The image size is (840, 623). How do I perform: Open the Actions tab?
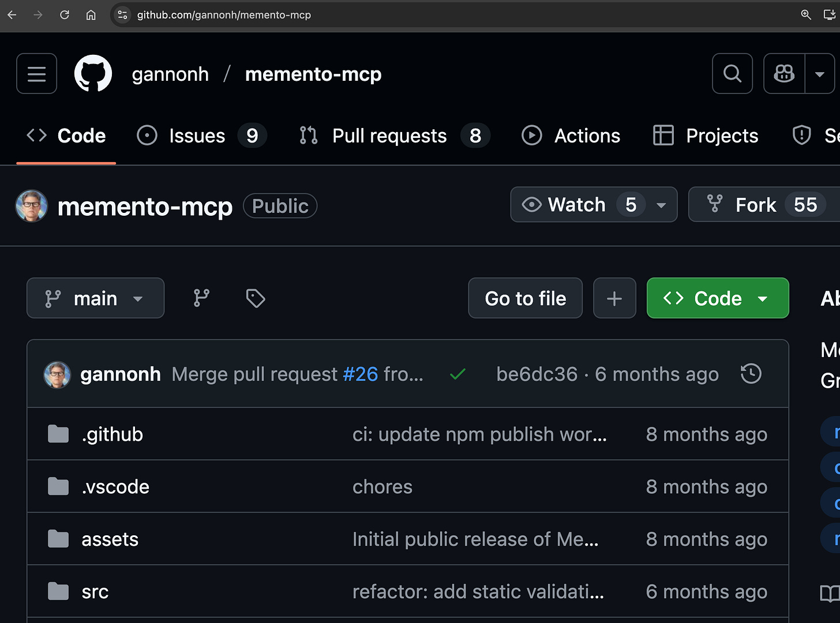point(571,136)
